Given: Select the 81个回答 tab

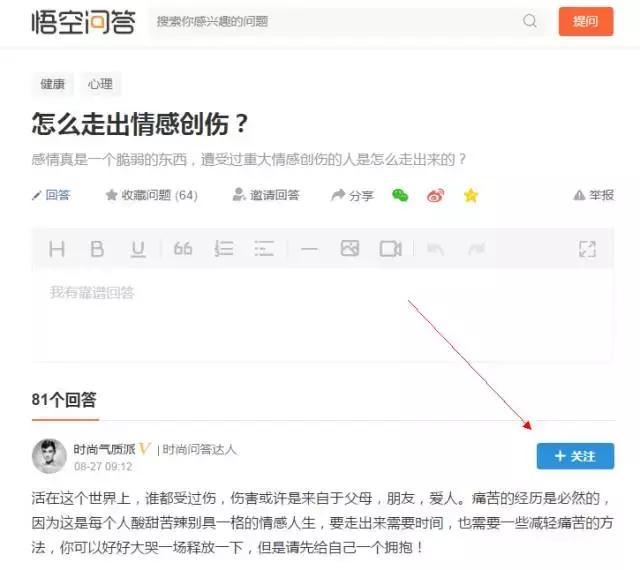Looking at the screenshot, I should coord(64,400).
